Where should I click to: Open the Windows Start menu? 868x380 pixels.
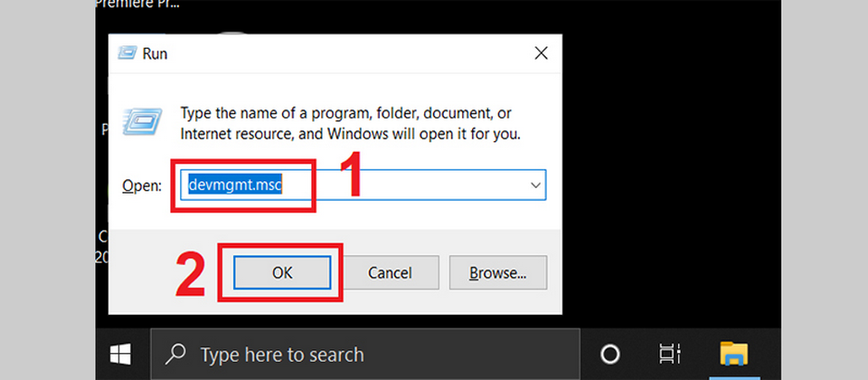tap(120, 354)
